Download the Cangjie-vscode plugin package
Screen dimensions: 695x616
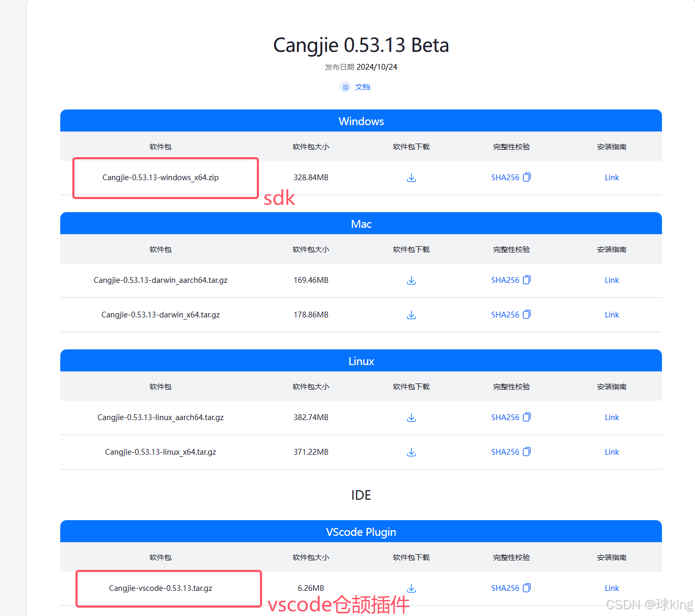tap(411, 588)
